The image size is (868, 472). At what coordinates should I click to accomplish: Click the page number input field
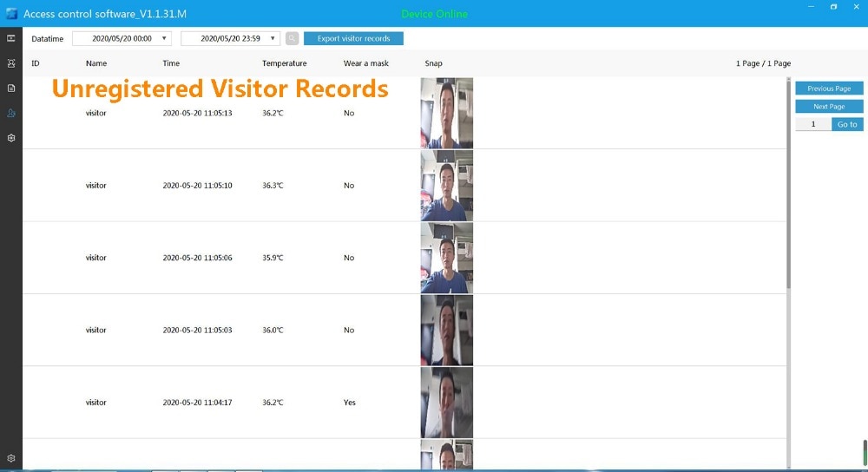point(813,124)
